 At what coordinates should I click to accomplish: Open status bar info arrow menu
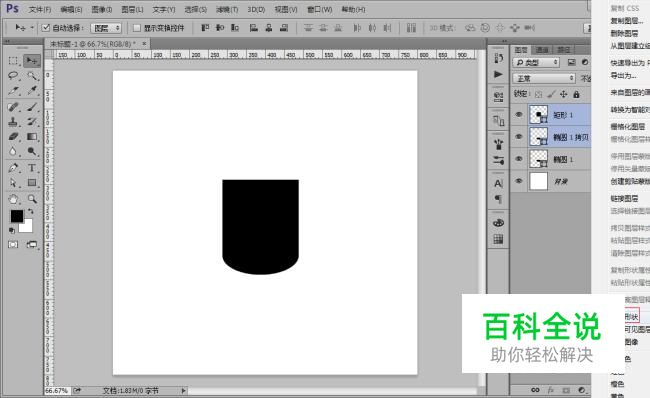tap(183, 391)
